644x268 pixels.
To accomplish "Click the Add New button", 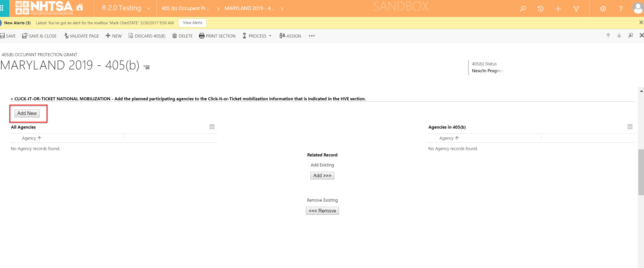I will click(x=27, y=113).
